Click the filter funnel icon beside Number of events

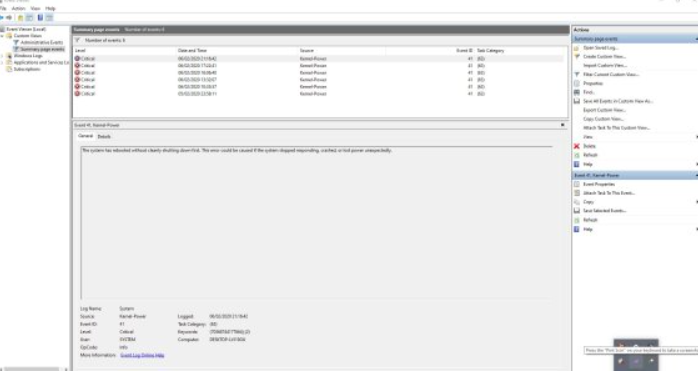tap(77, 40)
